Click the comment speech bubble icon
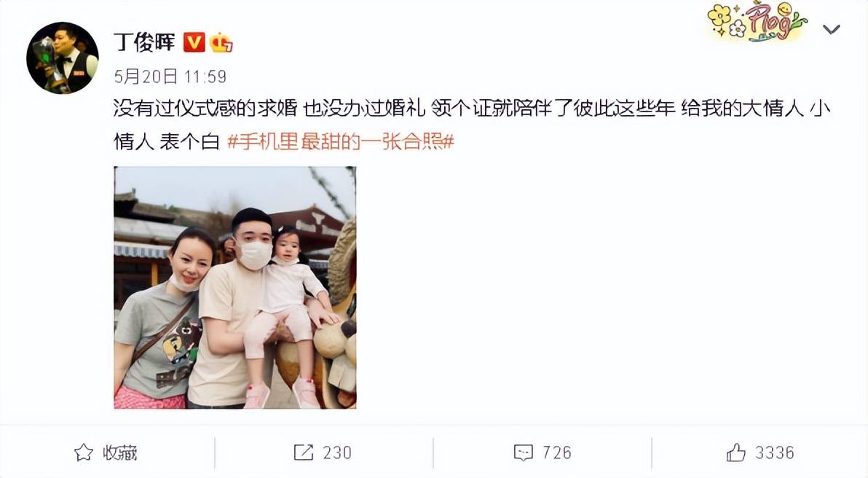Image resolution: width=868 pixels, height=478 pixels. [x=523, y=452]
